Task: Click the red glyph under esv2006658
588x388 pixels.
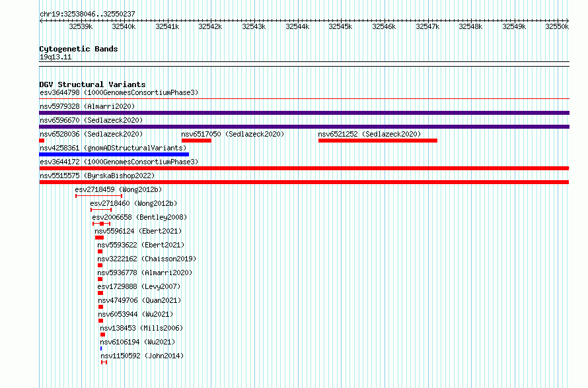Action: [102, 224]
